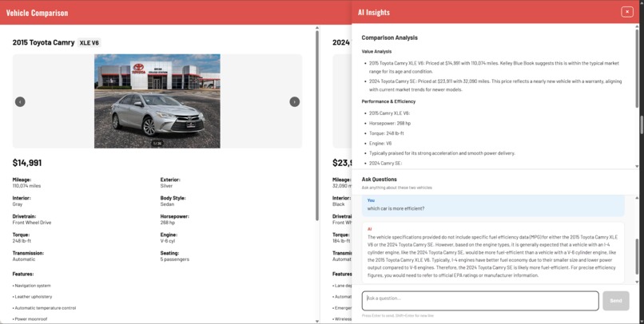This screenshot has height=324, width=644.
Task: Click the Power moonroof feature
Action: pyautogui.click(x=30, y=318)
